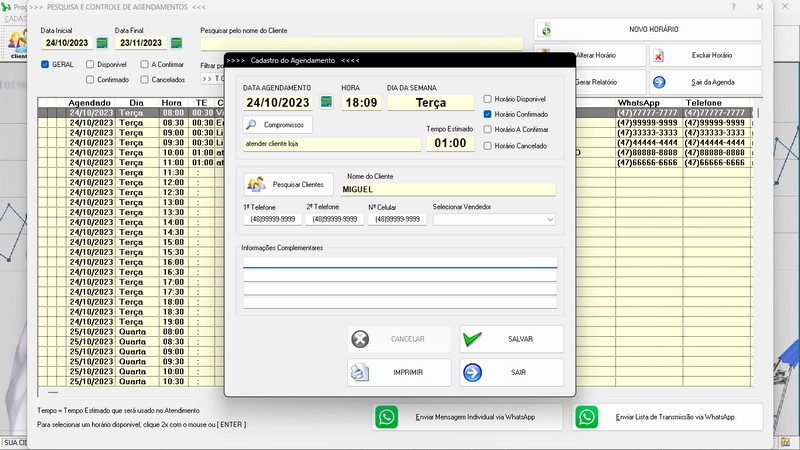800x450 pixels.
Task: Click Telefone number (47)66666-6666
Action: pos(715,162)
